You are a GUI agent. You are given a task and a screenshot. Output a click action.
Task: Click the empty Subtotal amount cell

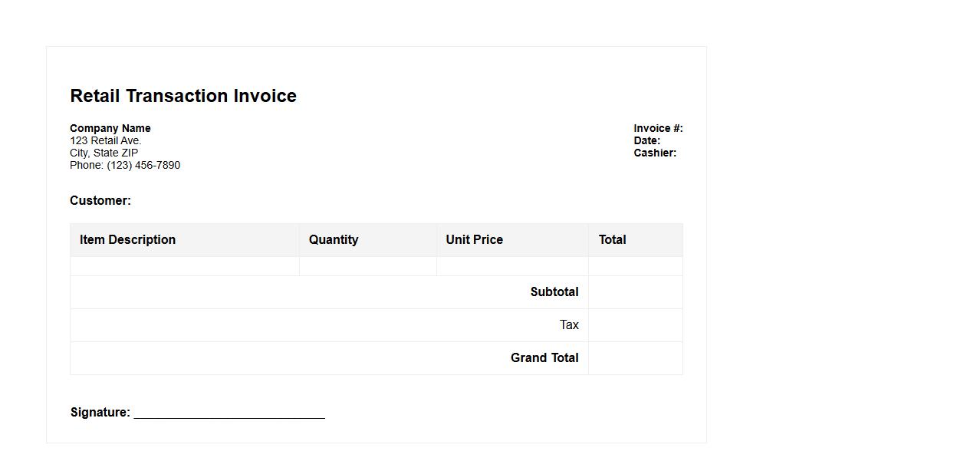click(635, 292)
